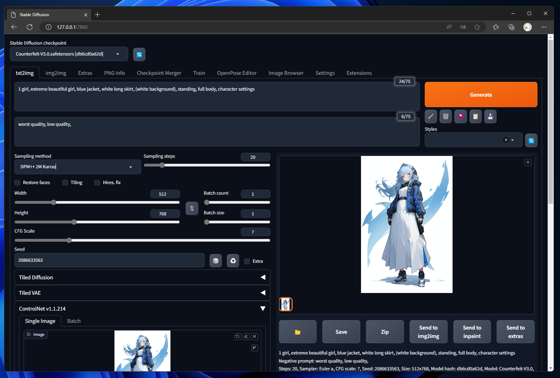Enable the Tiling checkbox
Image resolution: width=560 pixels, height=378 pixels.
pos(65,183)
